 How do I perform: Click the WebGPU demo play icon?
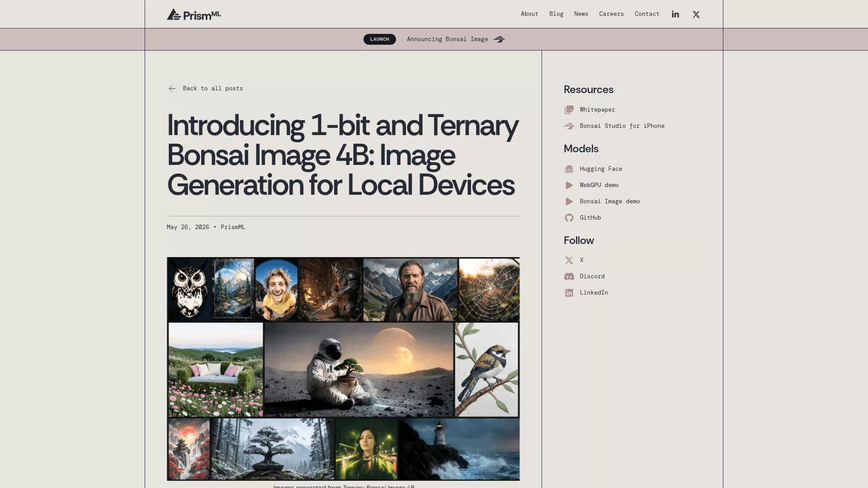tap(569, 185)
